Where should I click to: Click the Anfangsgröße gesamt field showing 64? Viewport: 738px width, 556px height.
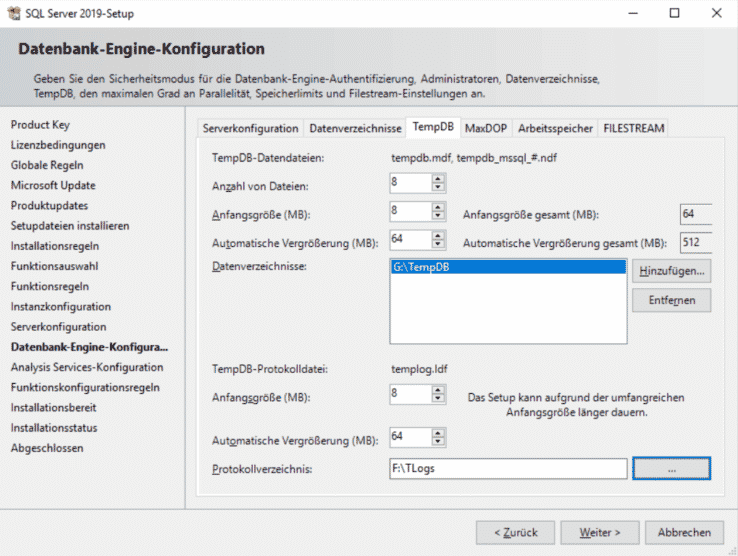click(696, 214)
